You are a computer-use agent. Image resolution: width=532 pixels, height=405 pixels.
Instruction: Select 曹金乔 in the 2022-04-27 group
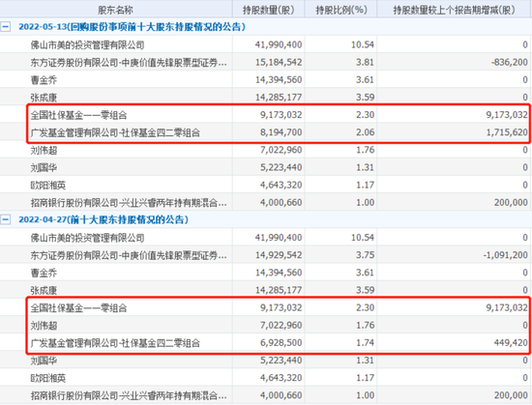[x=44, y=273]
